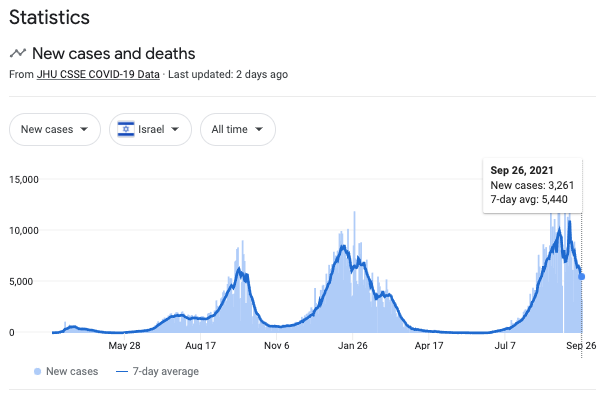Select the Sep 26 data point on chart

coord(582,277)
